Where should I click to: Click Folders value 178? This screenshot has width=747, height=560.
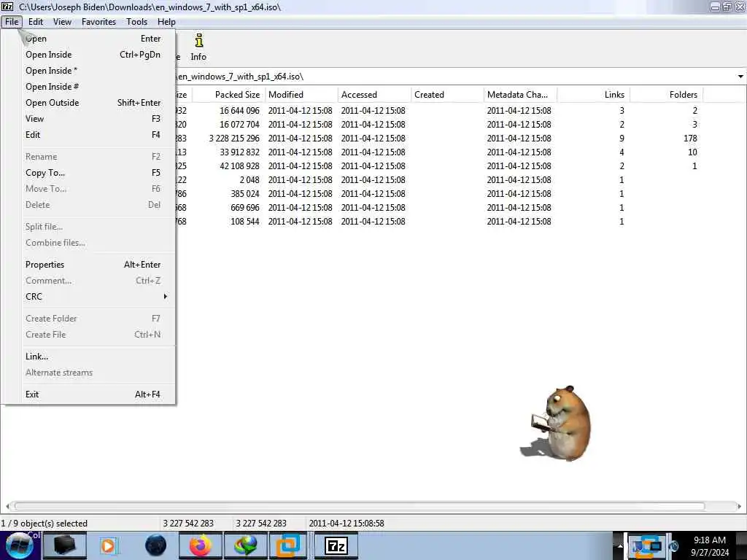click(x=690, y=139)
